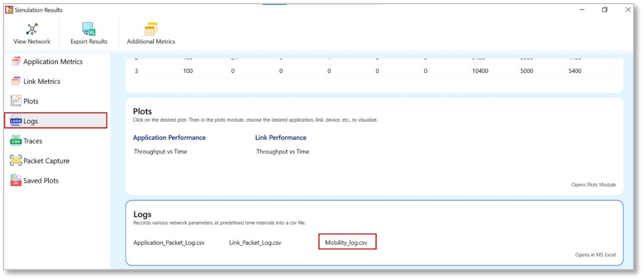Screen dimensions: 644x280
Task: Click the Plots chart icon in sidebar
Action: click(x=16, y=101)
